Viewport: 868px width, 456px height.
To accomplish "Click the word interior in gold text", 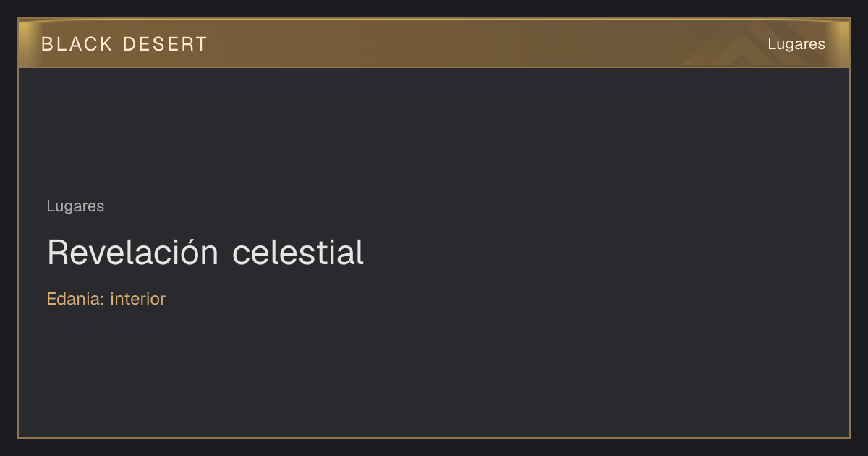I will tap(138, 299).
